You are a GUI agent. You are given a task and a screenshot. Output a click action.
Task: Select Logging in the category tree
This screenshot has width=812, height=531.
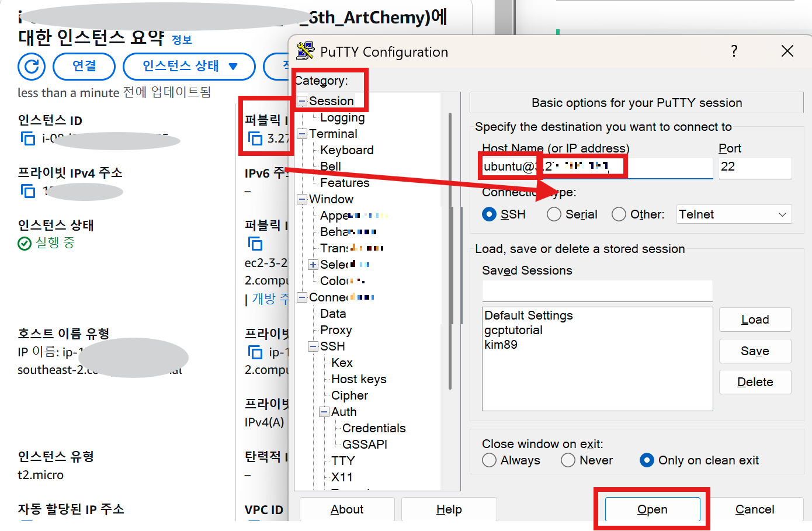point(342,117)
